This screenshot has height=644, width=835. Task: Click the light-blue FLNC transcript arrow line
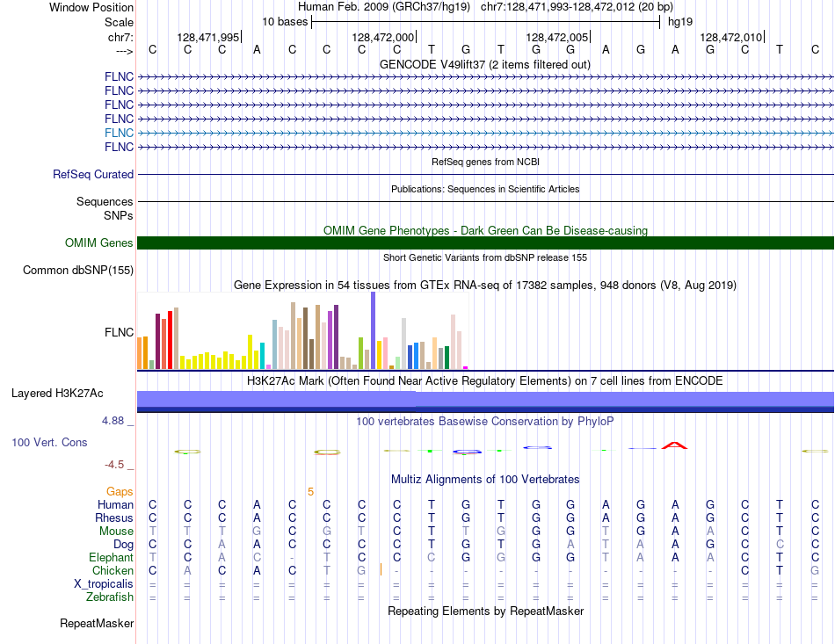point(485,133)
